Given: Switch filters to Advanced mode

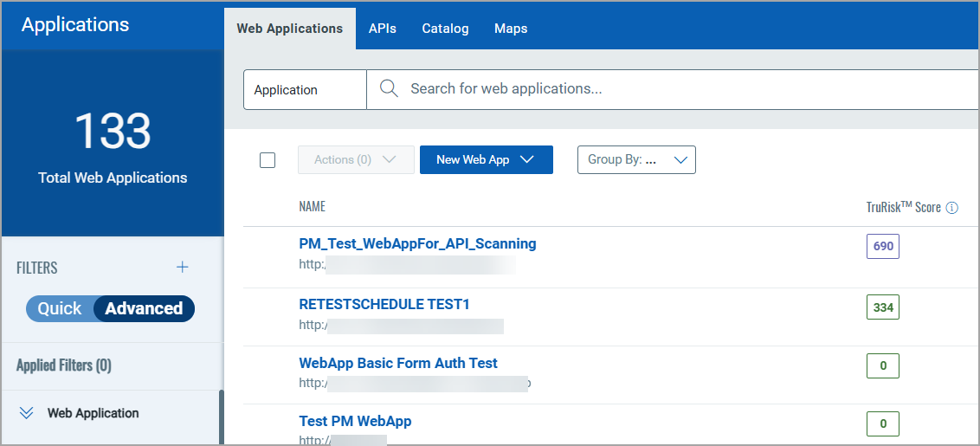Looking at the screenshot, I should pos(144,308).
